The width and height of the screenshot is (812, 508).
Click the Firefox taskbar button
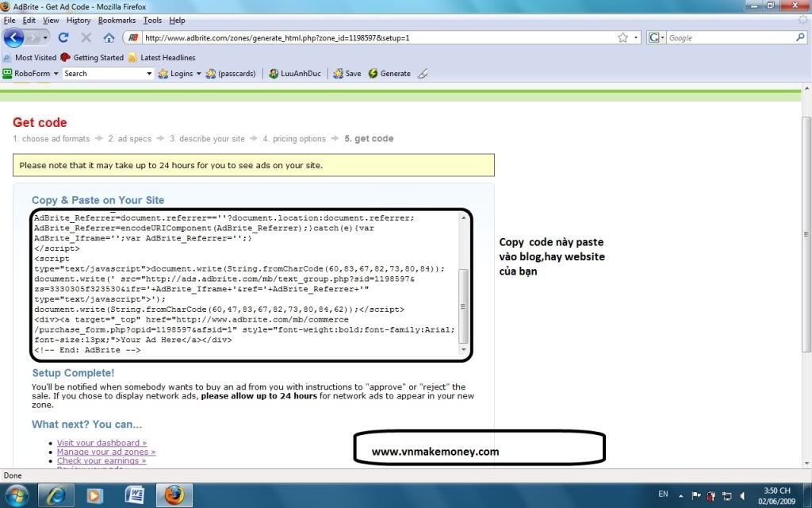[x=174, y=495]
